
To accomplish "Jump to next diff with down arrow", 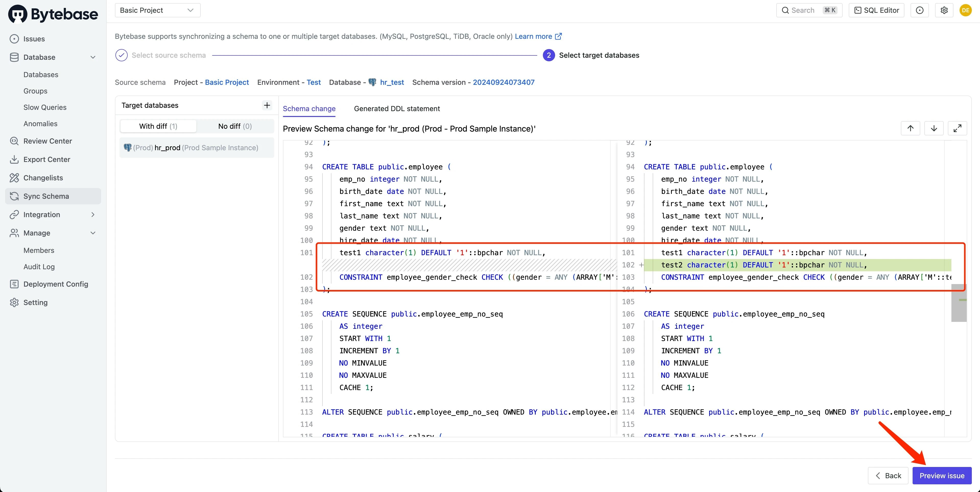I will click(x=934, y=128).
